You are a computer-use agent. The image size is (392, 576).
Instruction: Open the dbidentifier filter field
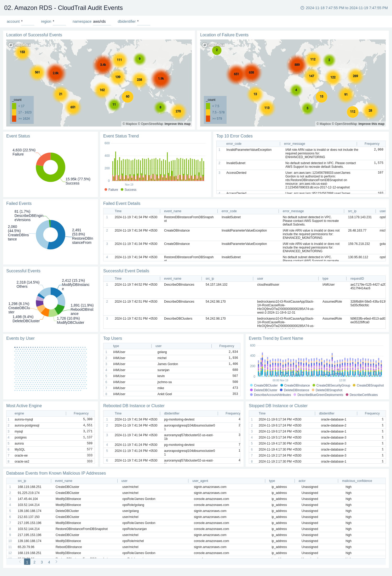point(143,22)
